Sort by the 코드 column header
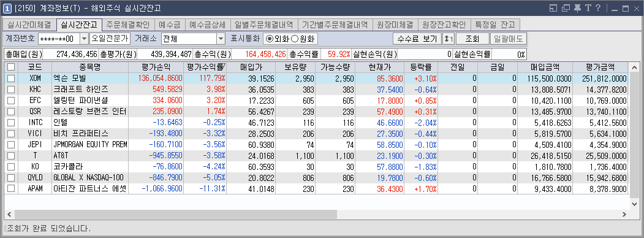Image resolution: width=644 pixels, height=238 pixels. tap(35, 67)
